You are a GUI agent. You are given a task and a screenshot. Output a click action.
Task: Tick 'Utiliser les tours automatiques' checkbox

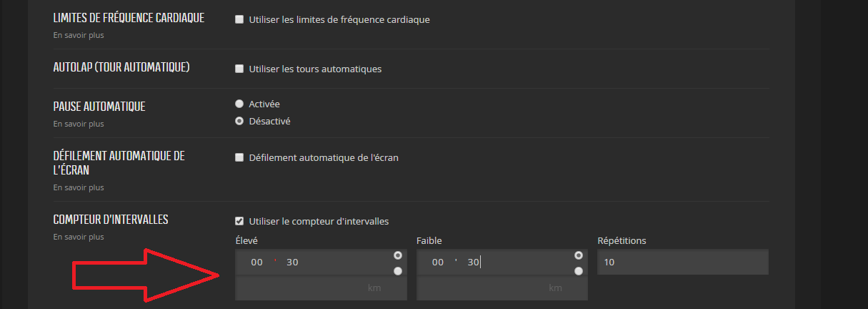click(x=239, y=69)
